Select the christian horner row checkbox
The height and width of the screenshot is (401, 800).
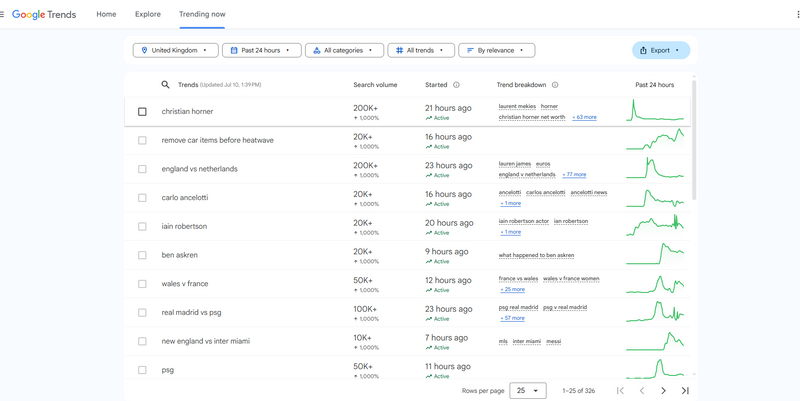pos(142,111)
